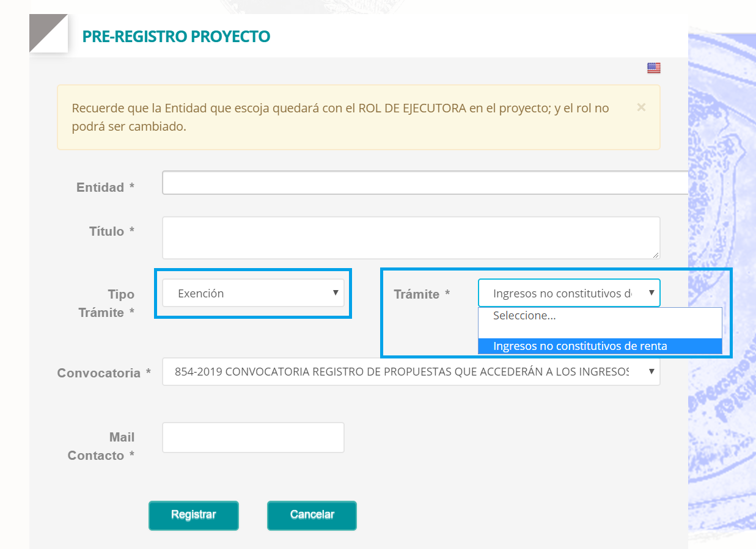Focus the Entidad text field
Screen dimensions: 756x549
coord(425,183)
